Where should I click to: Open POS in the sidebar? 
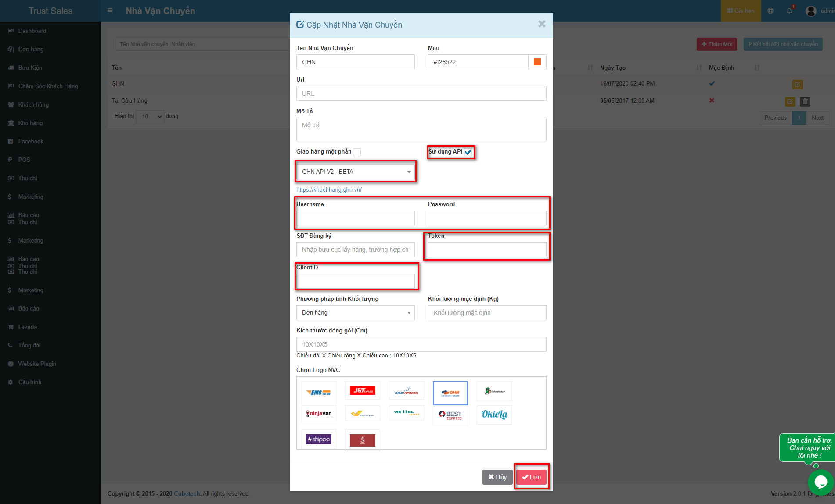pos(24,160)
